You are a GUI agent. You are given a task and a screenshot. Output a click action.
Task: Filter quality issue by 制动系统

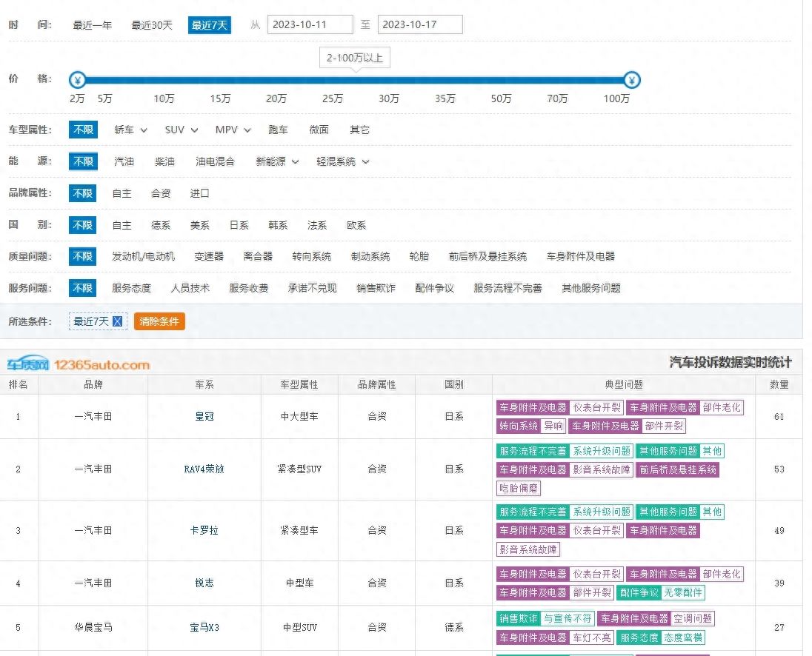pos(370,256)
